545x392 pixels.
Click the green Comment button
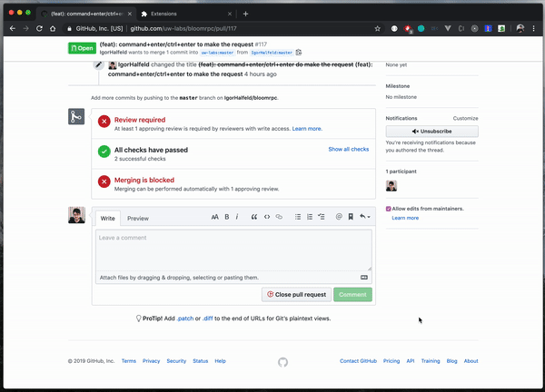point(352,294)
